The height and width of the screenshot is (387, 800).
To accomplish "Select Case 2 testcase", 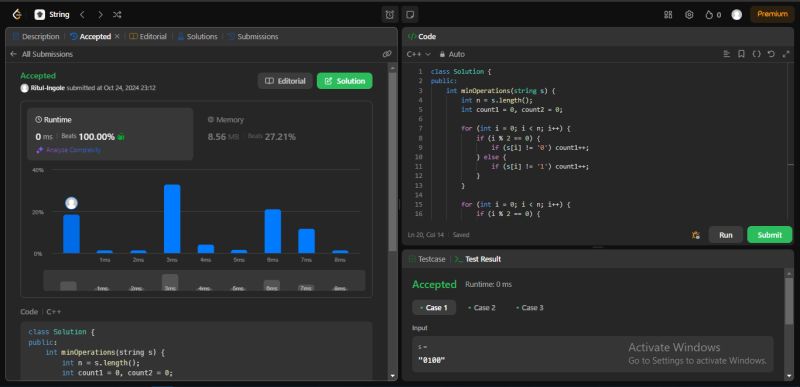I will [481, 307].
